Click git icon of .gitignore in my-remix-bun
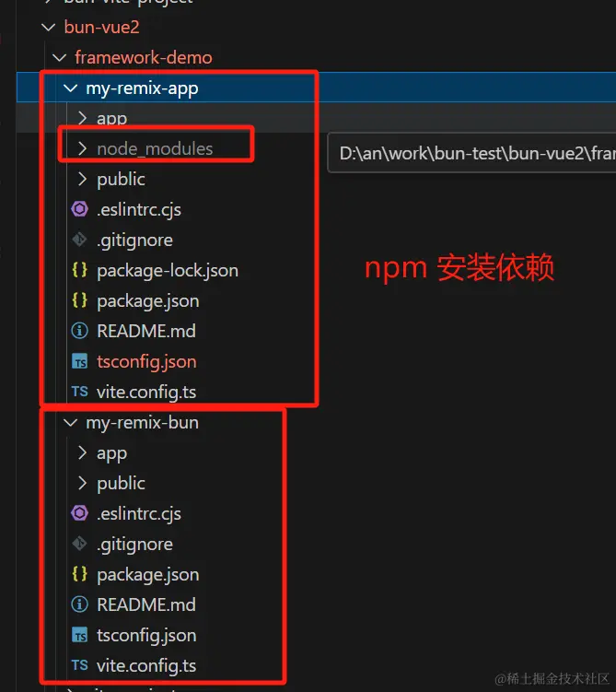Screen dimensions: 616x692 tap(80, 544)
